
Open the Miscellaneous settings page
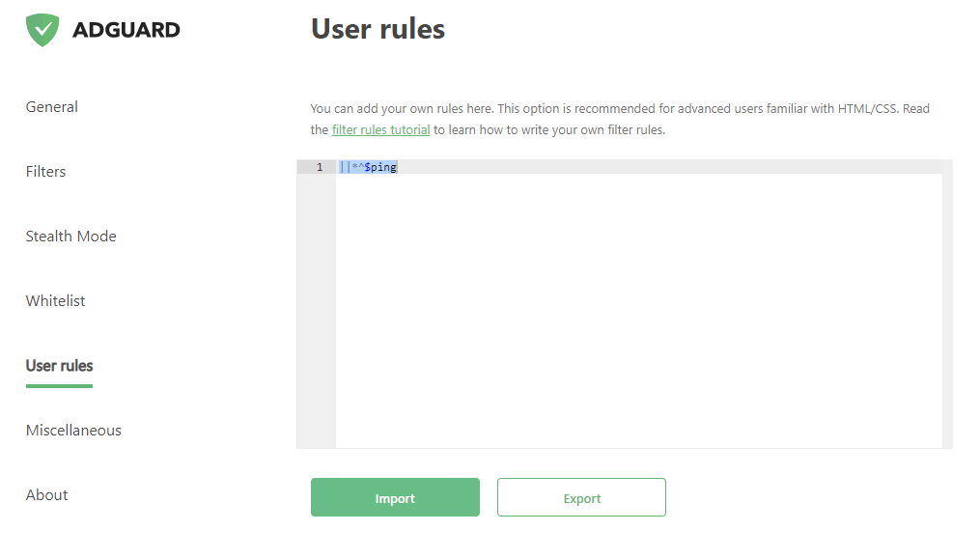point(73,431)
